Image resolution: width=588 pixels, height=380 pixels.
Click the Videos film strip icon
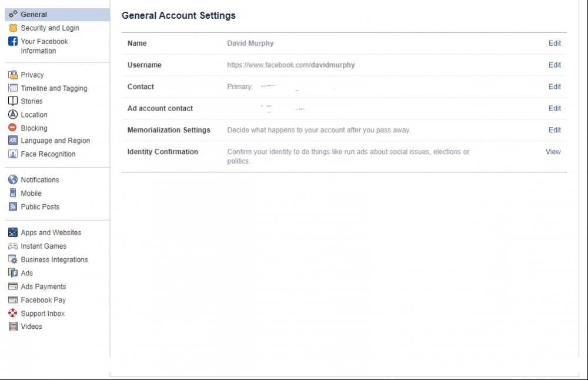click(x=13, y=326)
